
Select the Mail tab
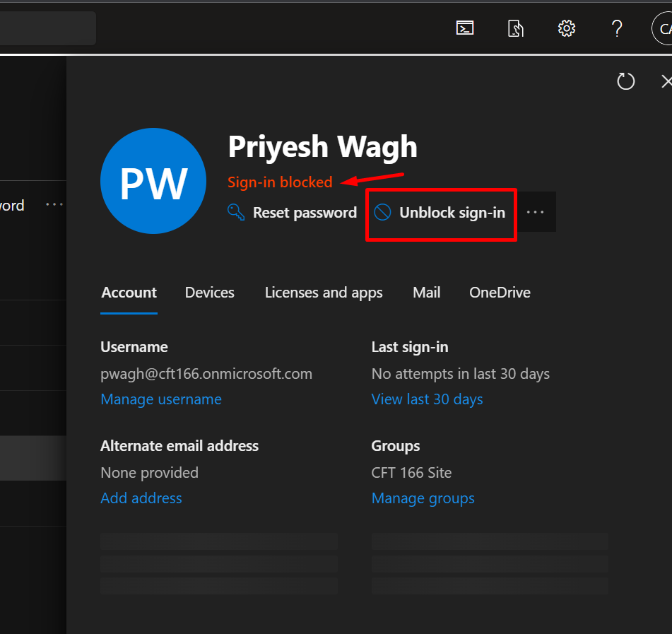426,292
